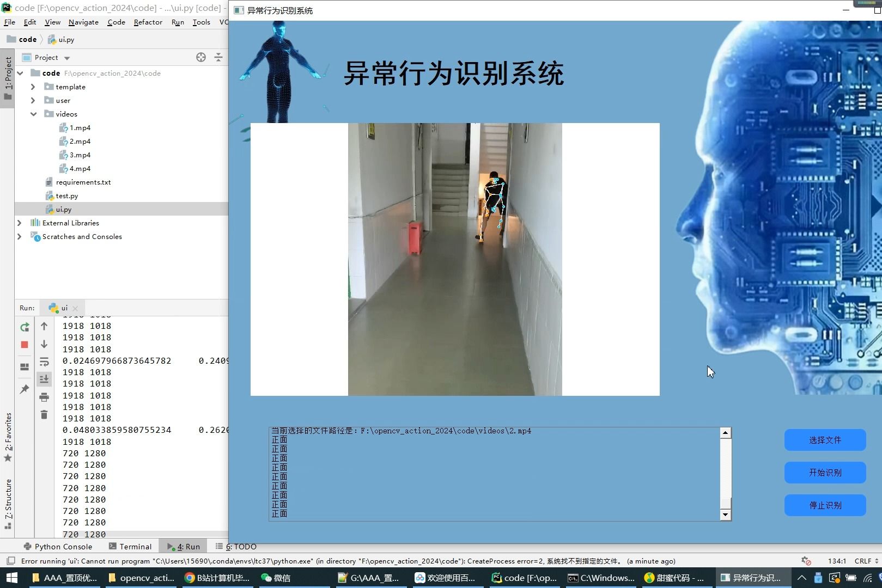The image size is (882, 588).
Task: Toggle soft-wrap in the Run console
Action: pyautogui.click(x=44, y=362)
